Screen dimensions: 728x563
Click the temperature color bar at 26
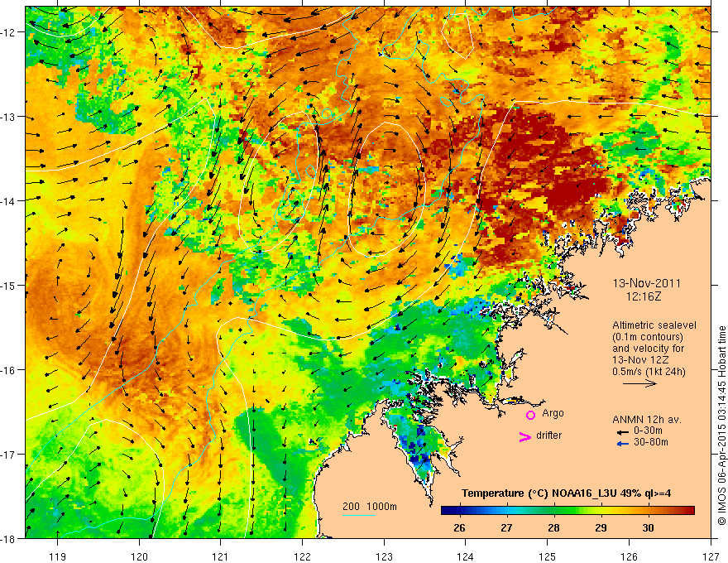click(459, 511)
